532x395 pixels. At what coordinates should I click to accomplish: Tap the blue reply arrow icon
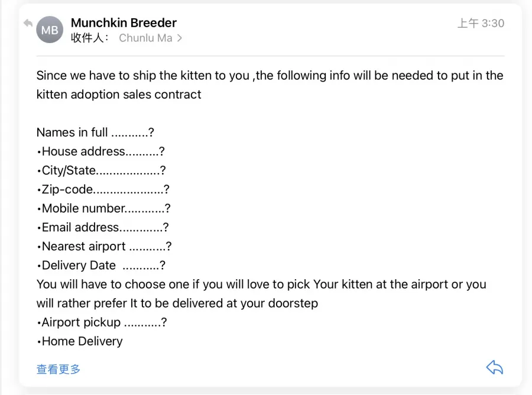[495, 368]
